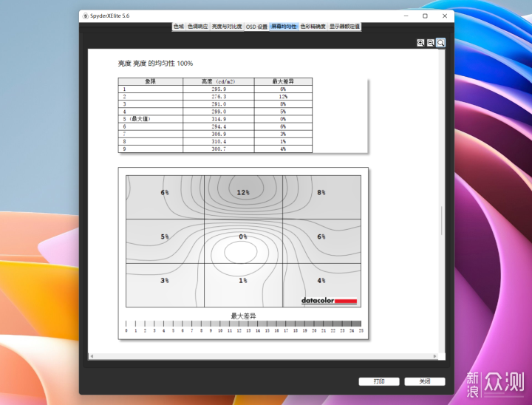Click the 300.7 brightness value
The width and height of the screenshot is (532, 405).
219,149
